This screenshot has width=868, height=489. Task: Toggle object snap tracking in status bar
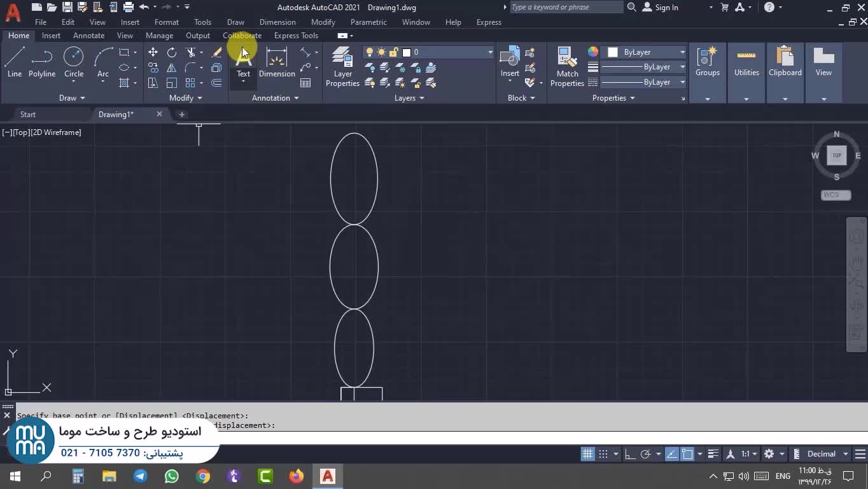672,454
